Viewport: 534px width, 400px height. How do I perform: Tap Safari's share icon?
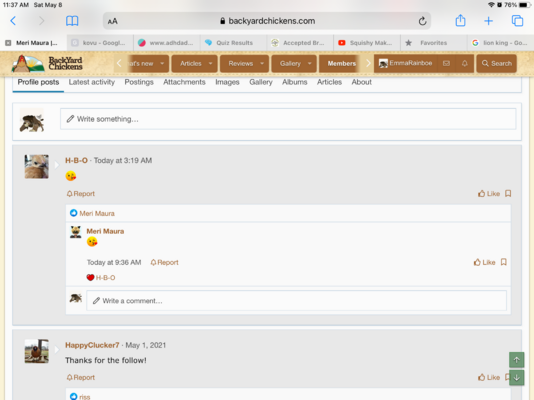[460, 21]
